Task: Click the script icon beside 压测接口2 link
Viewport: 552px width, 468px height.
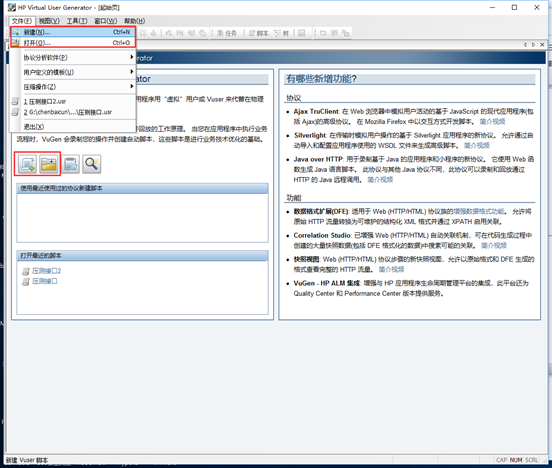Action: pyautogui.click(x=26, y=271)
